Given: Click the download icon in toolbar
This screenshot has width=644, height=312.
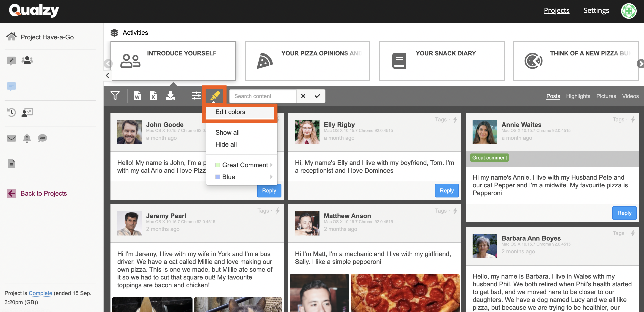Looking at the screenshot, I should coord(171,96).
